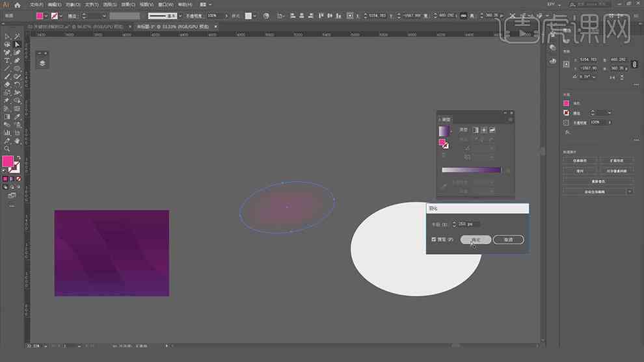Reset default fill and stroke in toolbox
The height and width of the screenshot is (362, 644).
click(4, 170)
